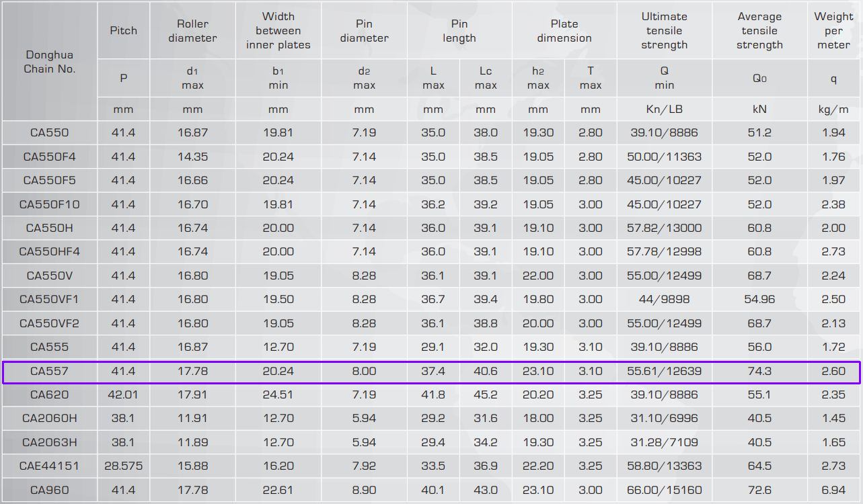Click the CA550VF1 row label
This screenshot has height=504, width=863.
[49, 299]
